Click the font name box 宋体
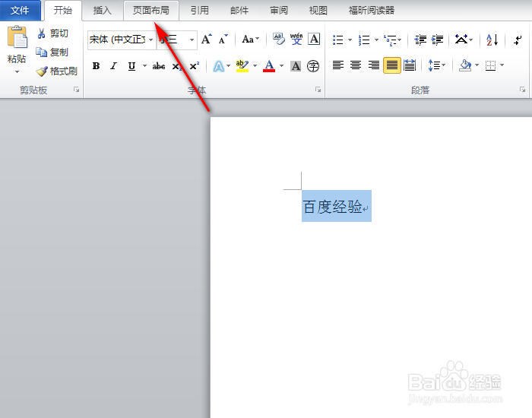Viewport: 532px width, 418px height. point(117,40)
